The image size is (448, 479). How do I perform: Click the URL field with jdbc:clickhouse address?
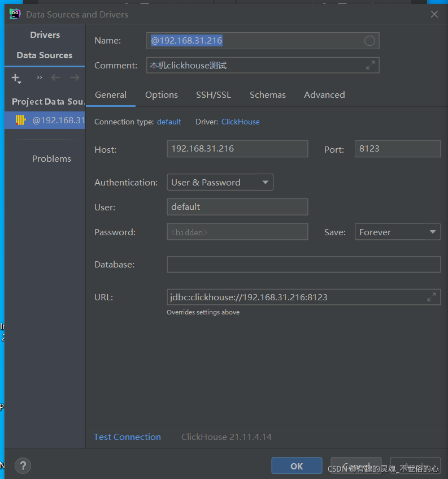[x=303, y=297]
